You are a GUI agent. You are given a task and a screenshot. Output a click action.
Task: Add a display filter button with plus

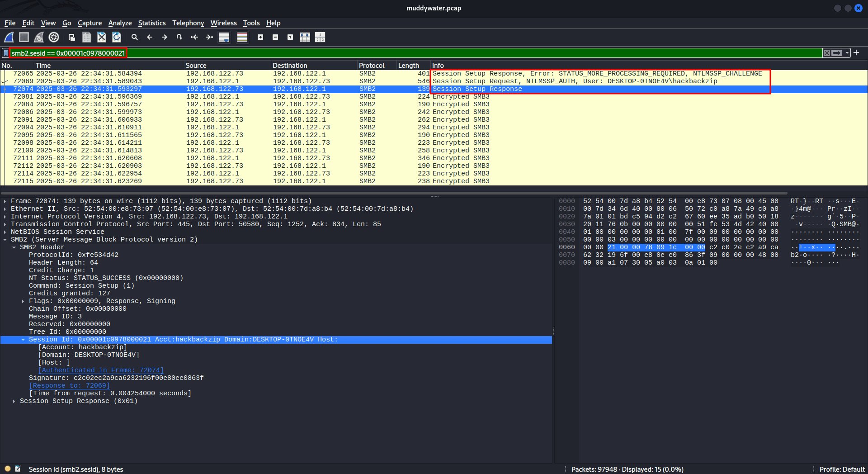(856, 53)
